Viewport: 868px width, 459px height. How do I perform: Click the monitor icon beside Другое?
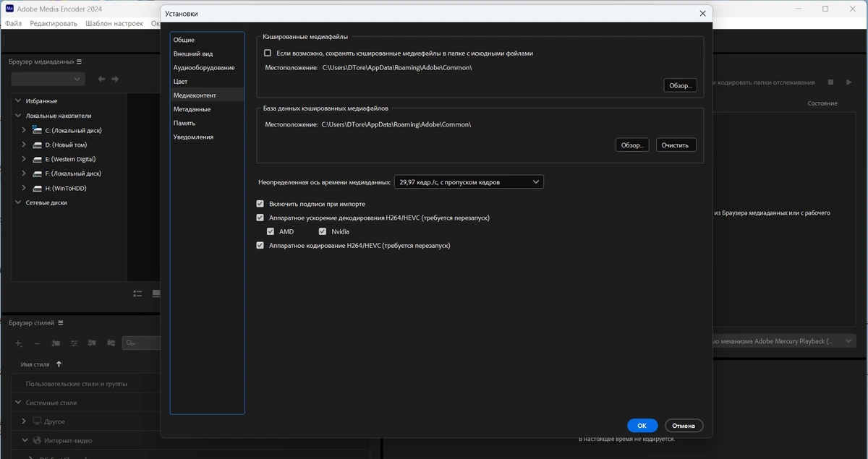coord(37,421)
